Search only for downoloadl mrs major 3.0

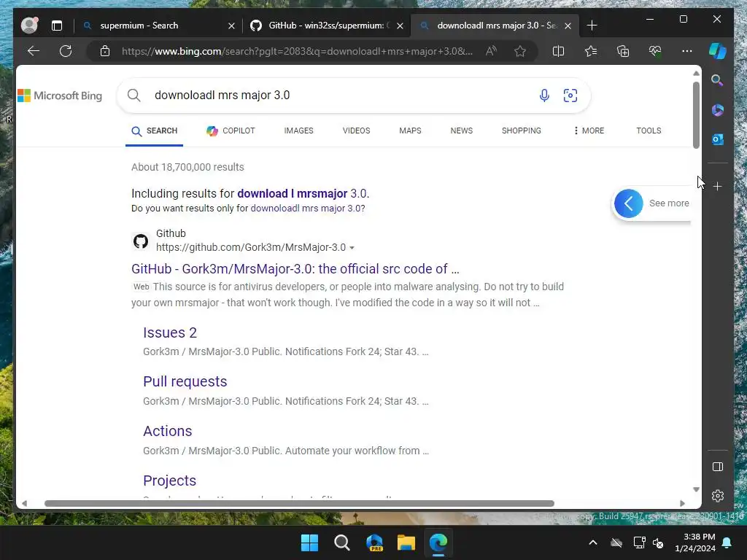point(308,209)
